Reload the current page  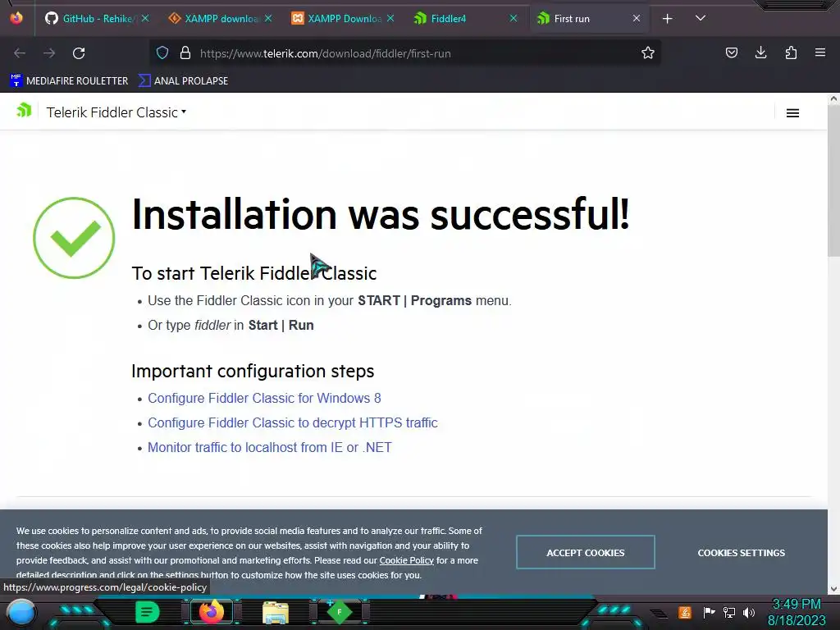79,53
